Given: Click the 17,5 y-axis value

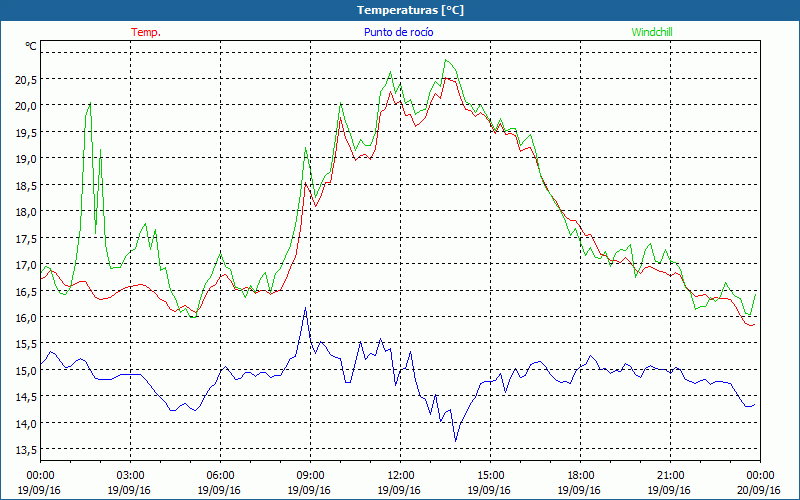Looking at the screenshot, I should (x=26, y=239).
